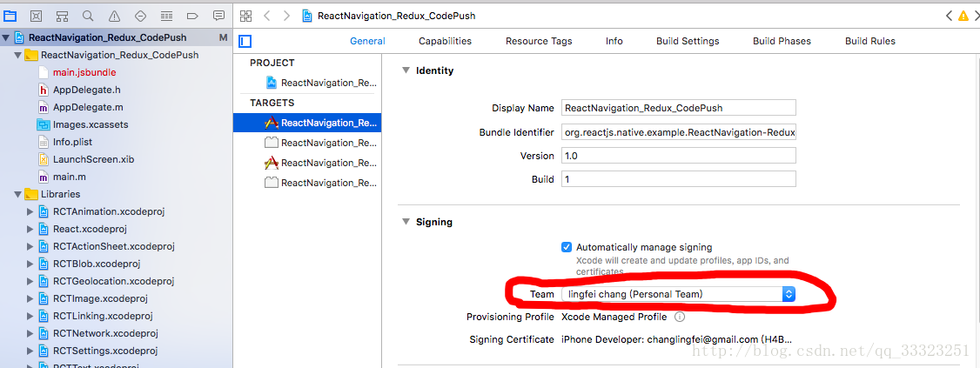Click the ReactNavigation_Redux_CodePush jump bar title

[x=396, y=16]
